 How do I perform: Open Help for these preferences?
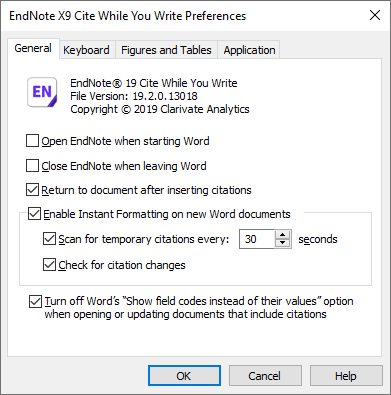tap(346, 376)
